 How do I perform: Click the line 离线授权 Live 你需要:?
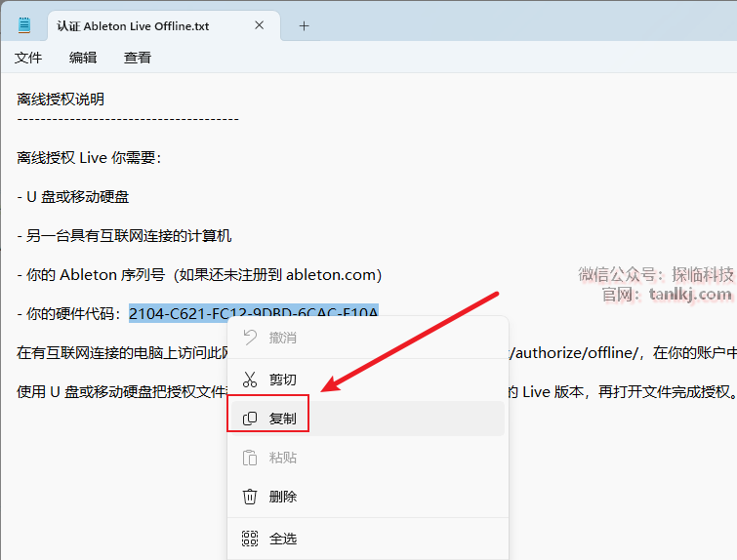[89, 157]
